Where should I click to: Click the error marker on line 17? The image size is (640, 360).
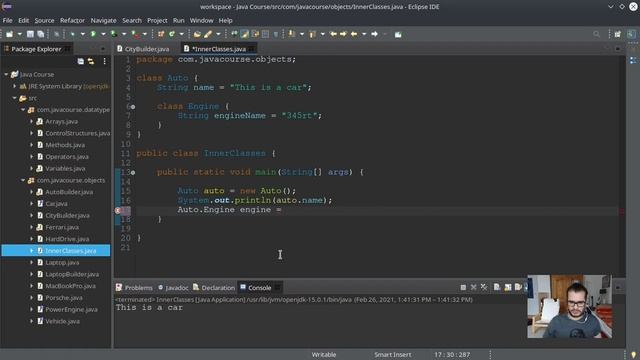[118, 210]
